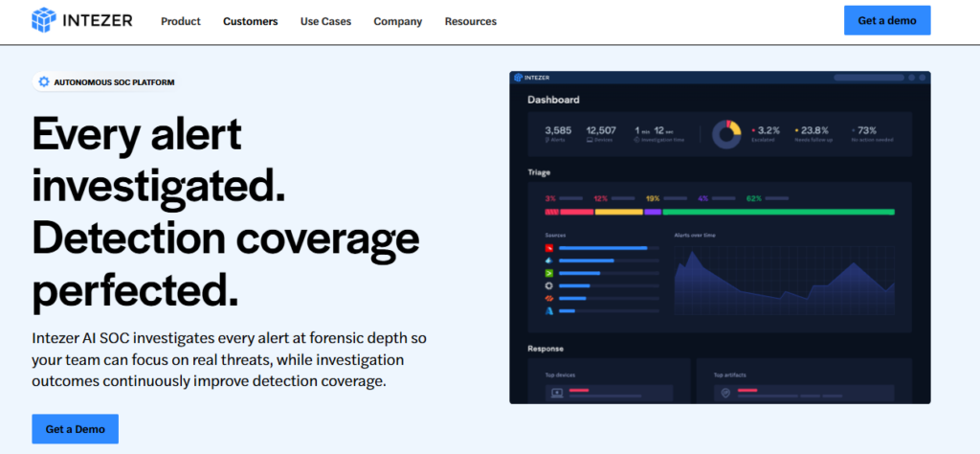
Task: Click the green 62% triage bar segment
Action: coord(778,212)
